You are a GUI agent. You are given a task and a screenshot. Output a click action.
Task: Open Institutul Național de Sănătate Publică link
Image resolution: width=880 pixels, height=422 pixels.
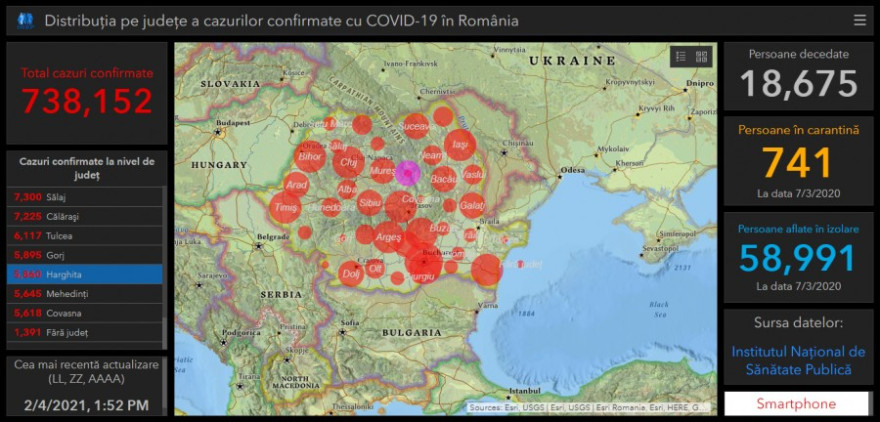click(798, 361)
